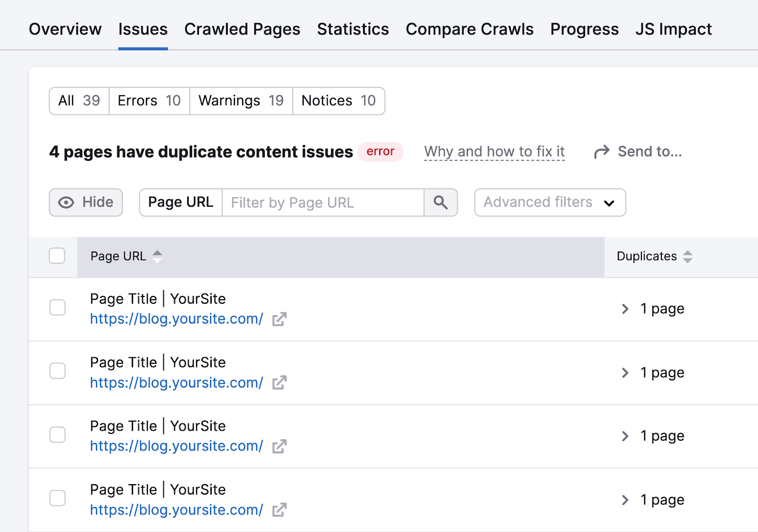Select the checkbox for the first page row
This screenshot has width=758, height=532.
pos(57,307)
